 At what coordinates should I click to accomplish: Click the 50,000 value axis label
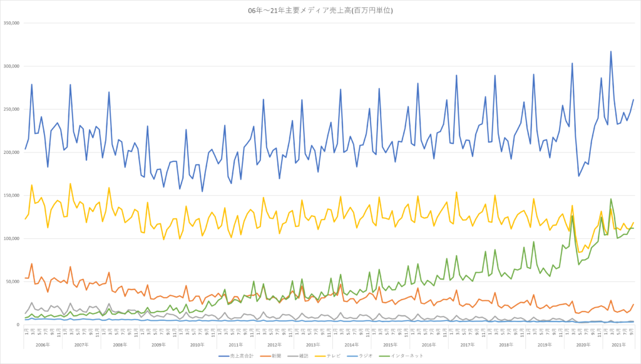[13, 282]
